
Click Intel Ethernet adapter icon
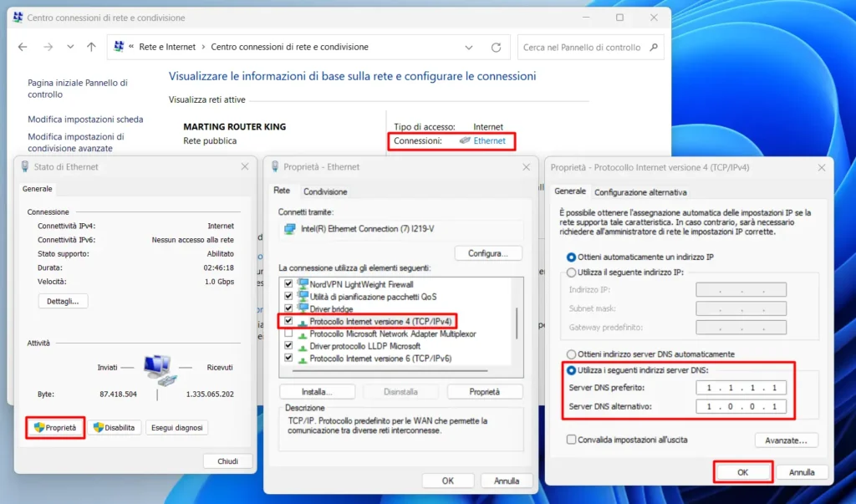tap(289, 229)
